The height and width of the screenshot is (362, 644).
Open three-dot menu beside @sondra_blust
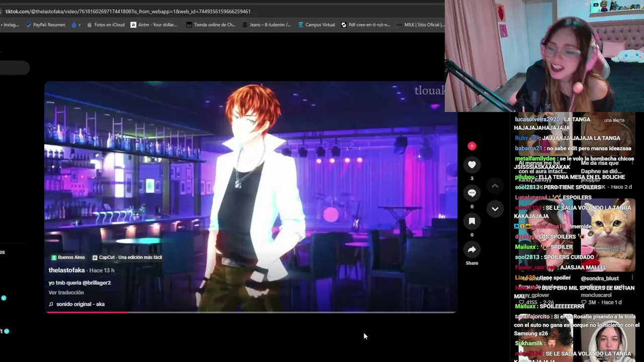click(x=632, y=278)
